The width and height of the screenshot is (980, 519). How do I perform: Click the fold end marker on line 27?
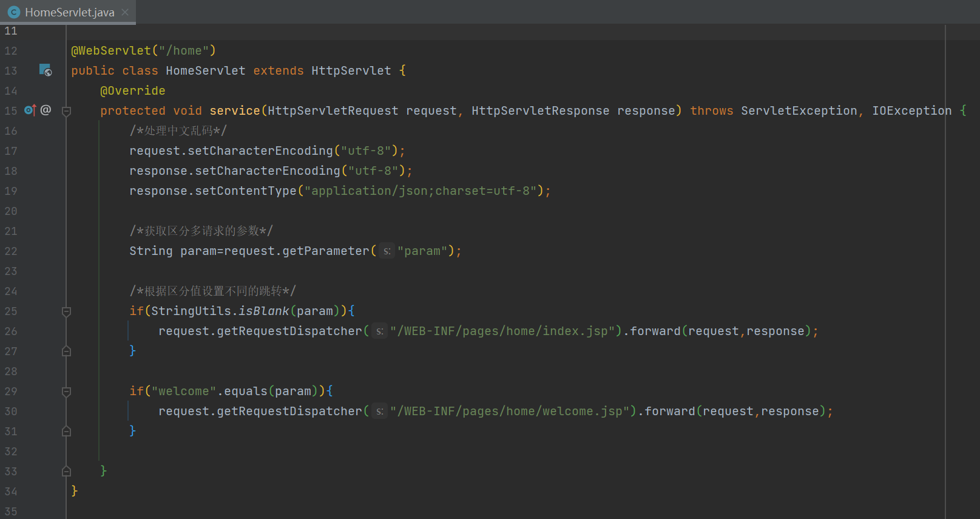click(x=67, y=351)
